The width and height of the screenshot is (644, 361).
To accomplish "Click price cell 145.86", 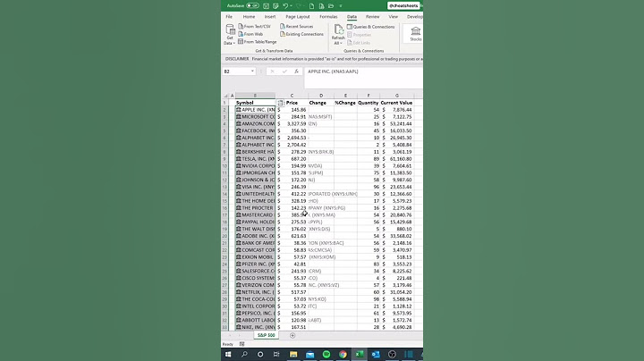I will 292,110.
